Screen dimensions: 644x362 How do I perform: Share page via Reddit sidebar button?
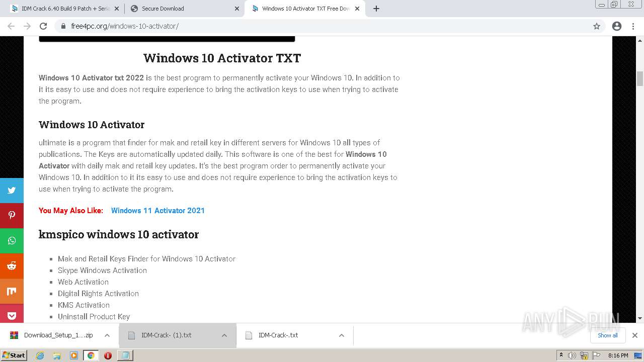pyautogui.click(x=12, y=266)
